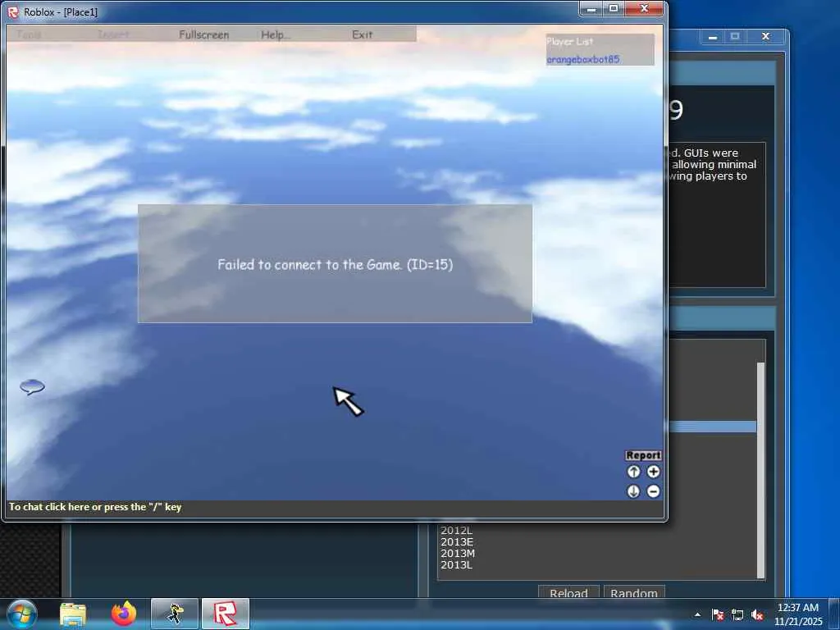Select 2013L in the launcher version list
Image resolution: width=840 pixels, height=630 pixels.
point(456,564)
